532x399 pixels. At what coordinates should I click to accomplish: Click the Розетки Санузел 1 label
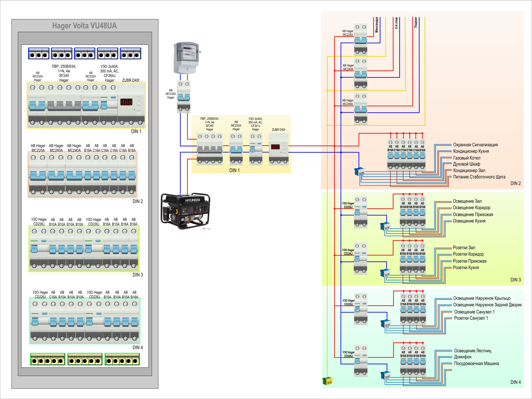(x=471, y=318)
